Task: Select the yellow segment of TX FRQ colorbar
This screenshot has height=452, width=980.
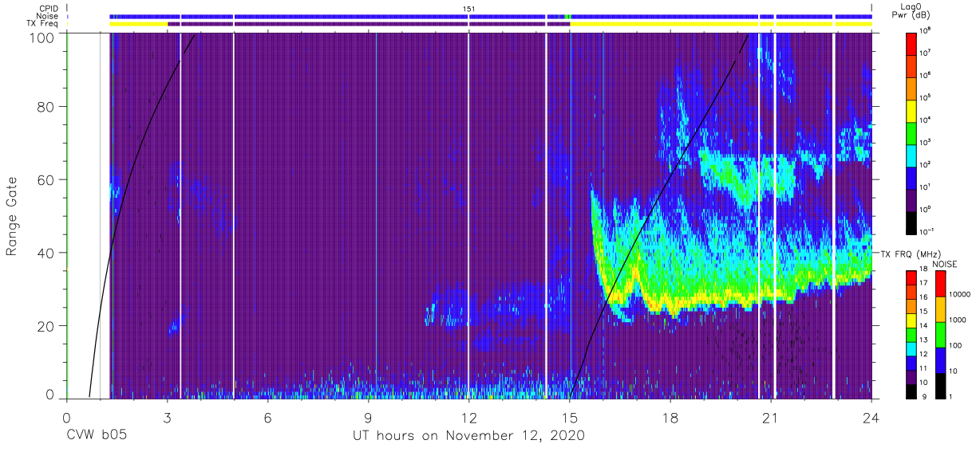Action: (x=911, y=319)
